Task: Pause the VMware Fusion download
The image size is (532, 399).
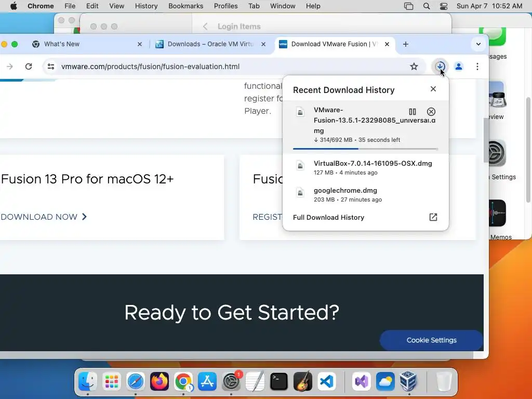Action: [412, 112]
